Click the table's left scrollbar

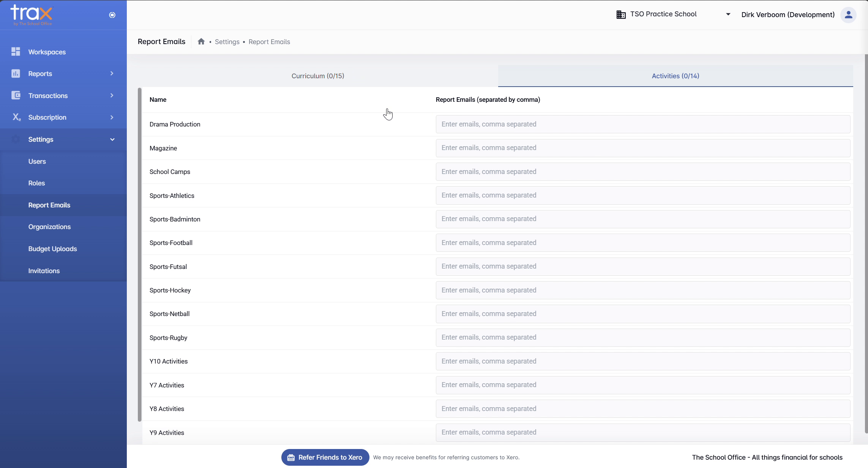139,255
